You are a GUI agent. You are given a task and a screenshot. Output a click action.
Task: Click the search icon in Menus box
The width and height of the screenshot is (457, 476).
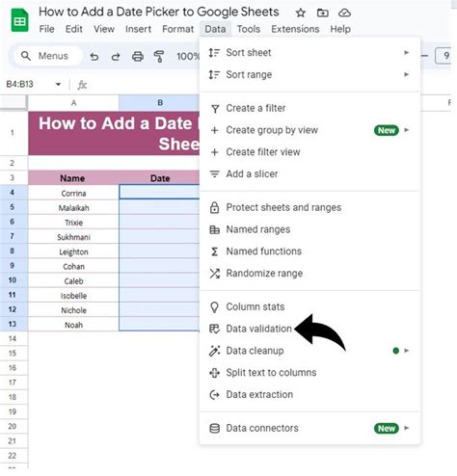coord(26,56)
